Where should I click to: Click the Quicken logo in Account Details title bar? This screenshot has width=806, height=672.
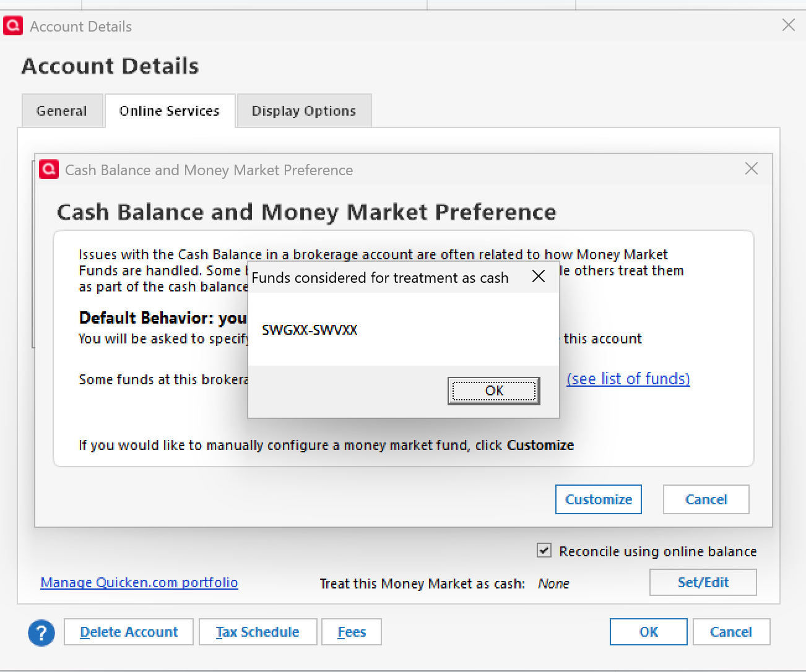pyautogui.click(x=13, y=26)
